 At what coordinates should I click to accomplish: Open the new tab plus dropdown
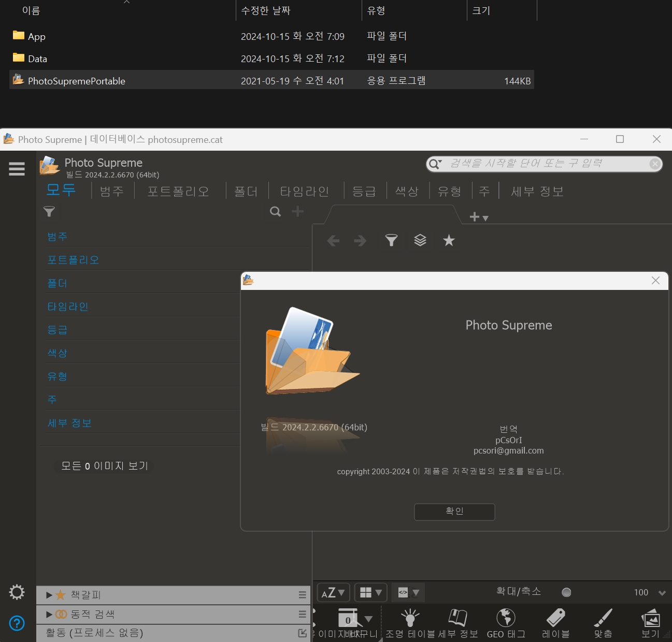click(479, 217)
